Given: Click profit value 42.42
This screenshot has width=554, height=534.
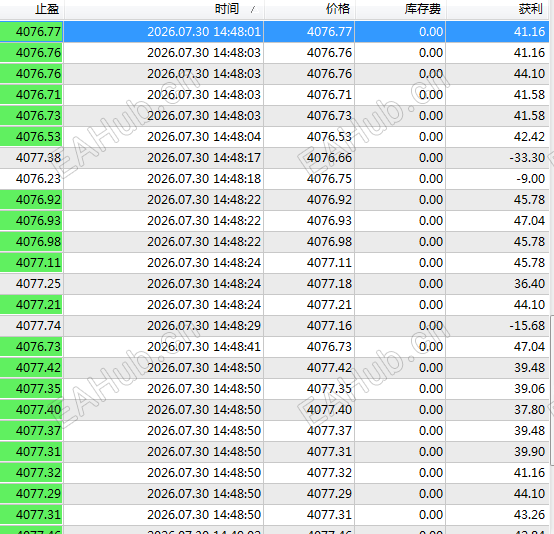Looking at the screenshot, I should (529, 137).
